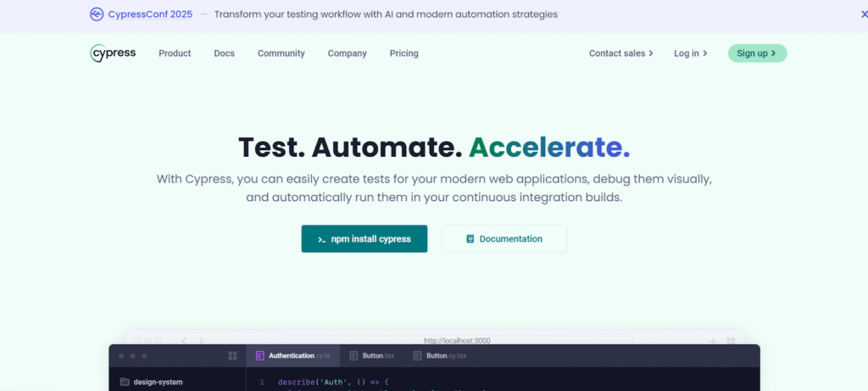Viewport: 868px width, 391px height.
Task: Open the Product navigation menu
Action: click(175, 53)
